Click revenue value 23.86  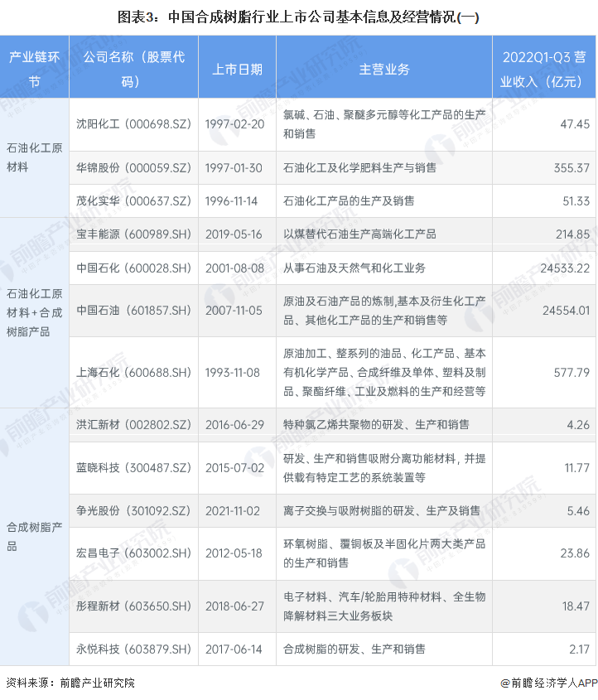click(575, 553)
